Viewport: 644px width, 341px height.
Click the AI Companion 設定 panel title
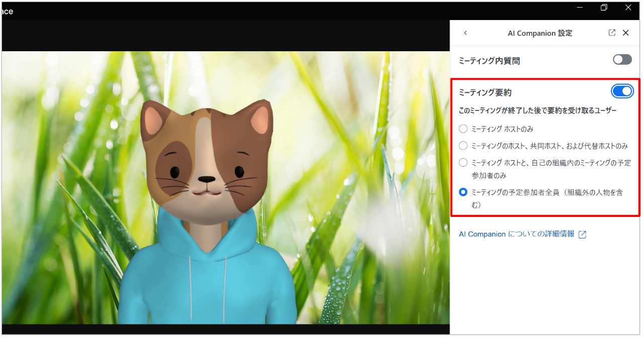click(540, 33)
